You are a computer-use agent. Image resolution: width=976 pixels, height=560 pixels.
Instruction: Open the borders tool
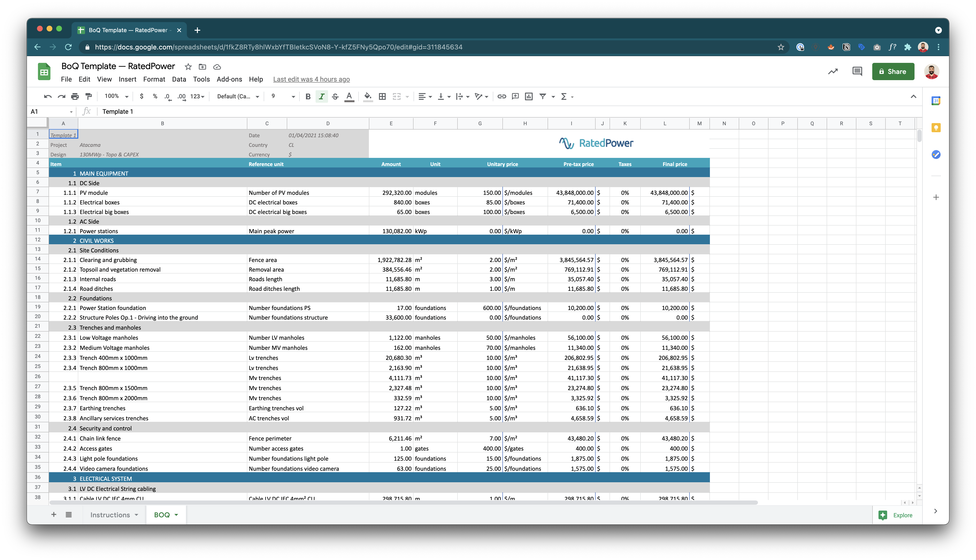(x=382, y=96)
